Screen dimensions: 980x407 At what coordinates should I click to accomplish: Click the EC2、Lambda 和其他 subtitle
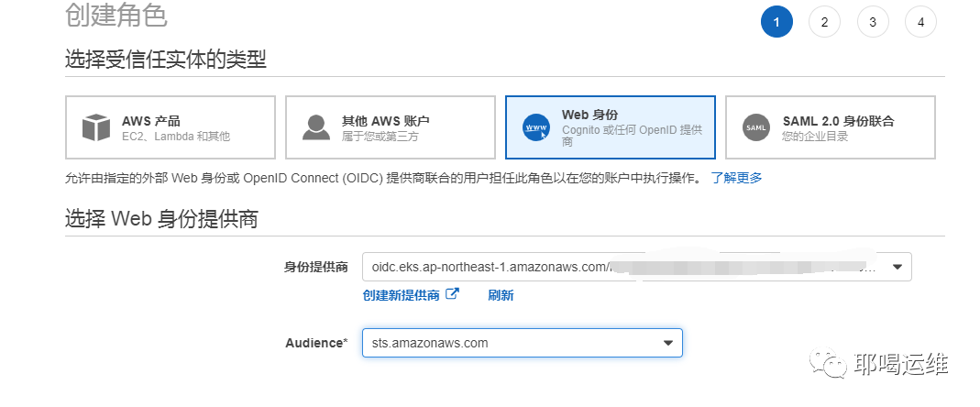pos(176,137)
